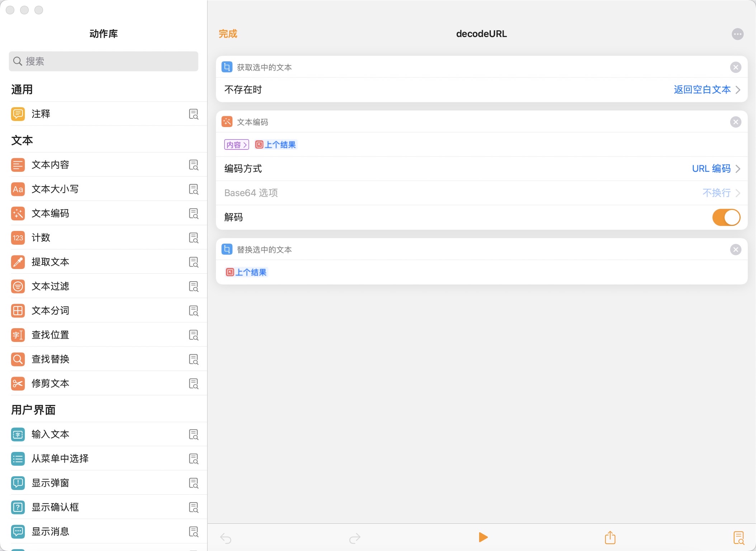
Task: Open 不存在时 option 返回空白文本
Action: point(707,90)
